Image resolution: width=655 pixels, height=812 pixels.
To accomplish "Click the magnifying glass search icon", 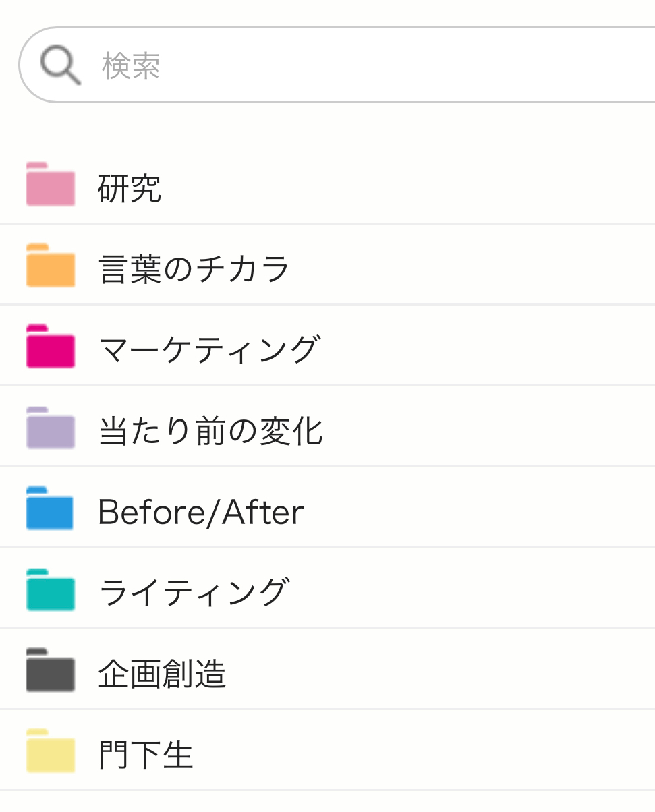I will pyautogui.click(x=60, y=66).
